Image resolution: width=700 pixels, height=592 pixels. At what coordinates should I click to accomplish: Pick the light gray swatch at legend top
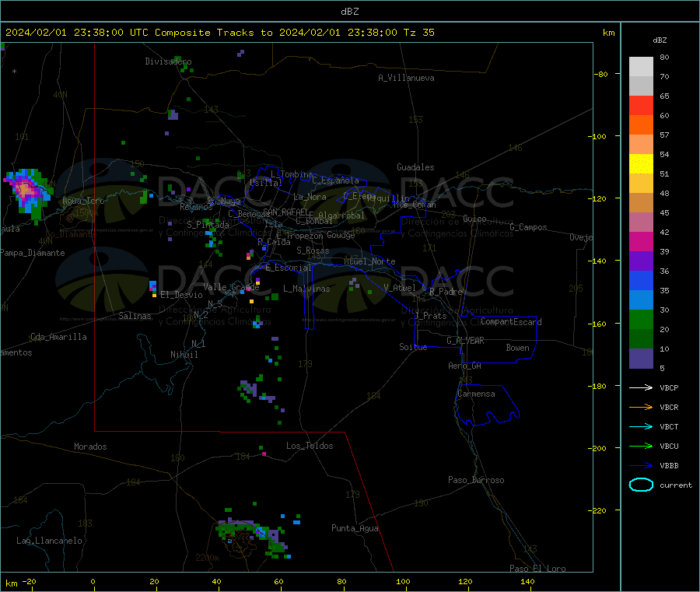click(641, 67)
